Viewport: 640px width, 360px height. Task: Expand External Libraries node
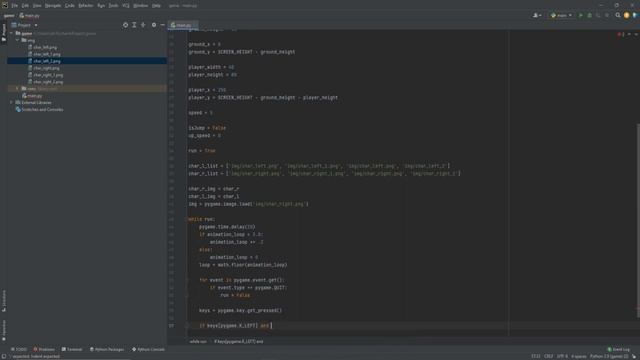pyautogui.click(x=12, y=102)
